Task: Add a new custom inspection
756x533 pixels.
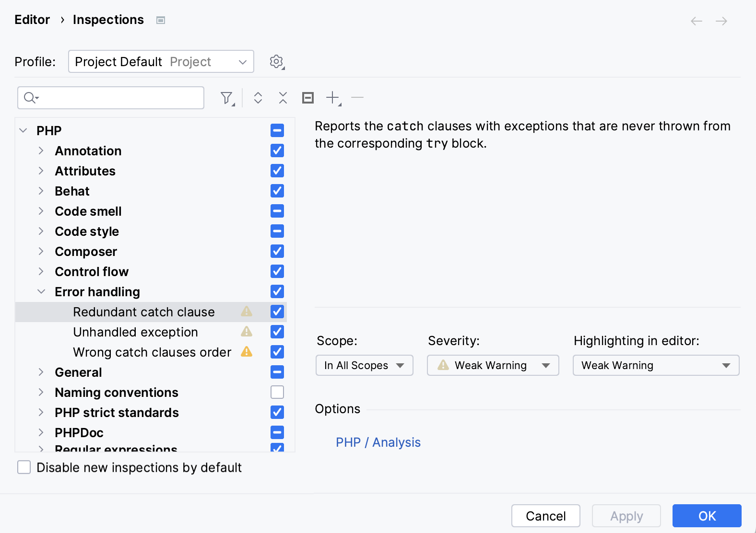Action: click(x=332, y=97)
